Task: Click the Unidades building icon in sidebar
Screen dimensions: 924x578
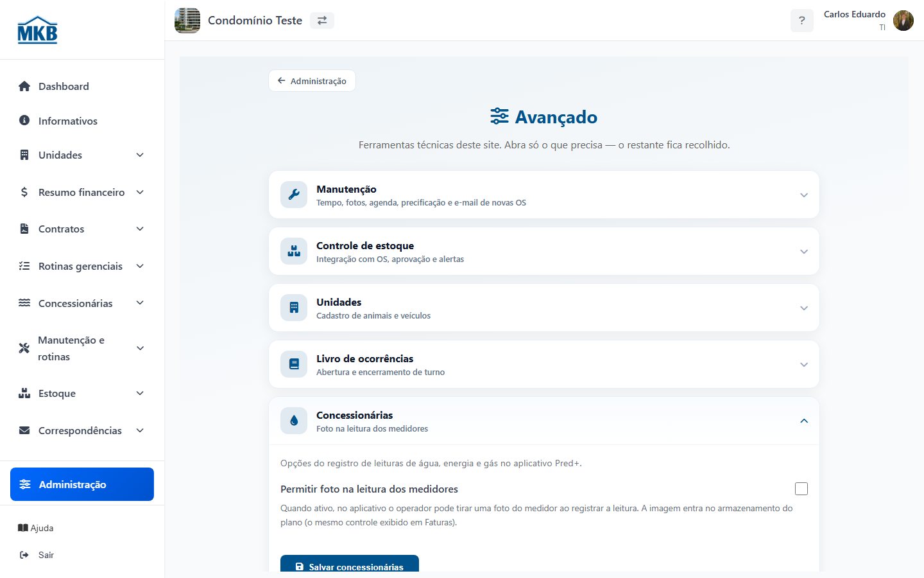Action: click(x=24, y=155)
